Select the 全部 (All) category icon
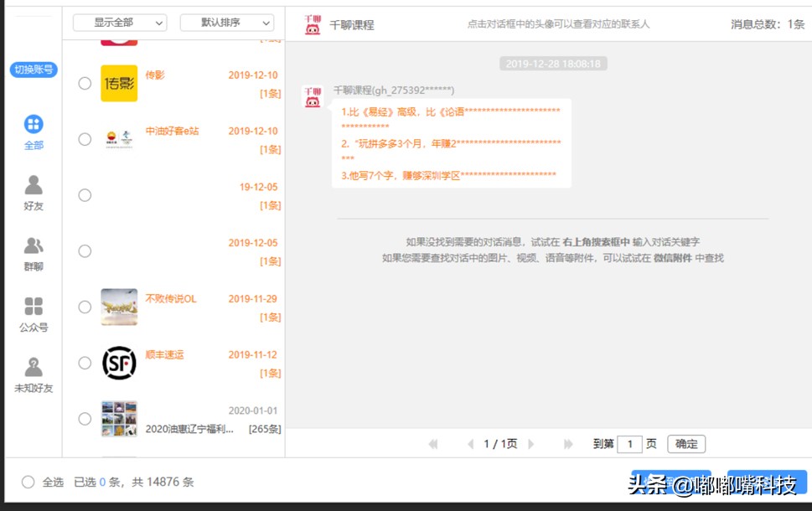Image resolution: width=812 pixels, height=511 pixels. 34,124
